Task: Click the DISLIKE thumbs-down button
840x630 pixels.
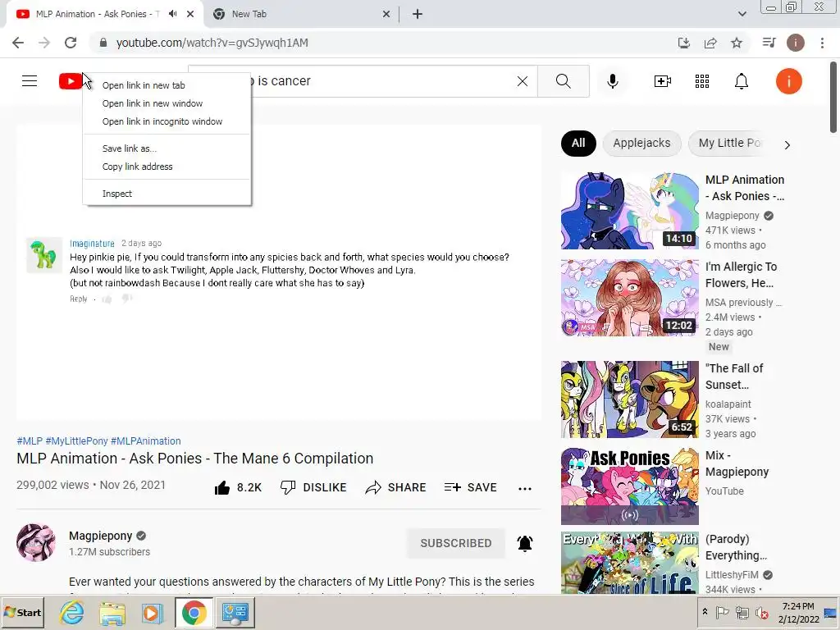Action: pos(313,487)
